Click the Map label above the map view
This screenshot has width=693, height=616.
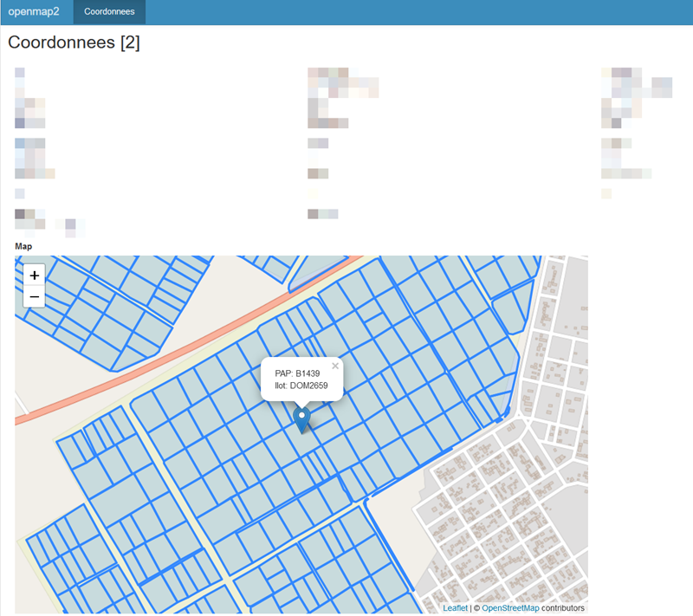click(x=23, y=246)
